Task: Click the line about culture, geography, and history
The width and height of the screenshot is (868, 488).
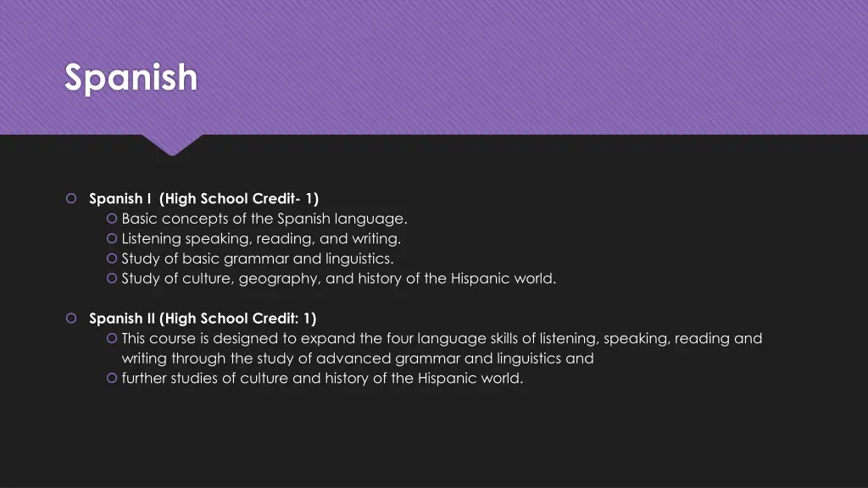Action: (x=339, y=279)
